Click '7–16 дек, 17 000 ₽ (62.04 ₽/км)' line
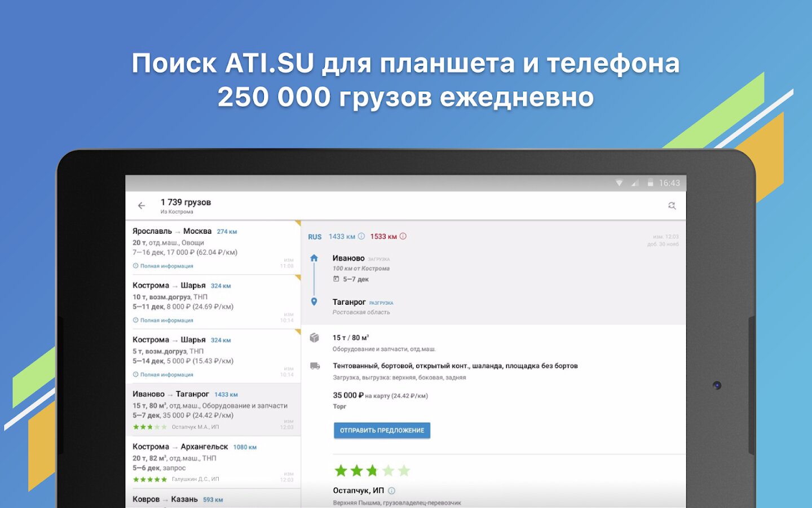Screen dimensions: 812x508 pyautogui.click(x=185, y=252)
